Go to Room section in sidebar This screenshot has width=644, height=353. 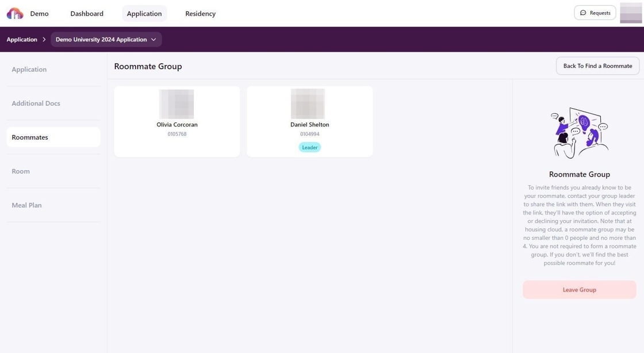21,171
